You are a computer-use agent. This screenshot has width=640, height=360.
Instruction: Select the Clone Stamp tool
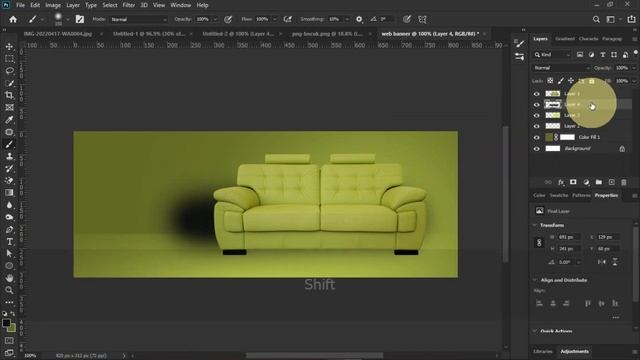(9, 156)
